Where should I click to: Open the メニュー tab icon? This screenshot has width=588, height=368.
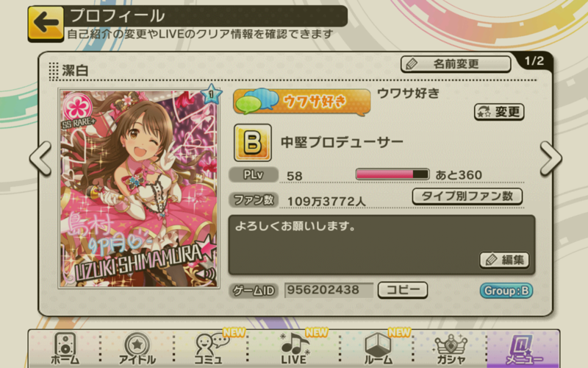pos(523,349)
